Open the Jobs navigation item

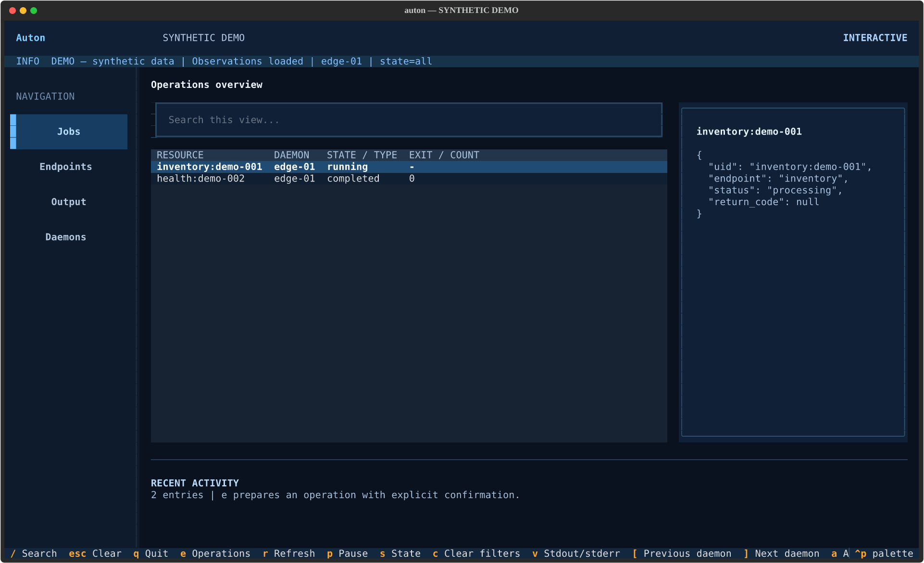pos(69,132)
